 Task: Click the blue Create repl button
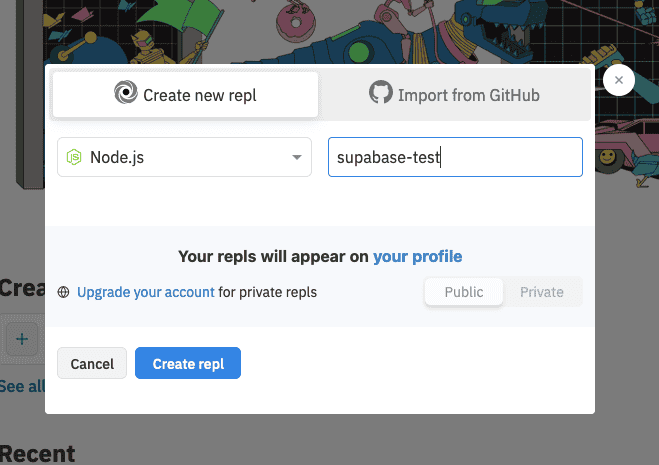click(188, 364)
